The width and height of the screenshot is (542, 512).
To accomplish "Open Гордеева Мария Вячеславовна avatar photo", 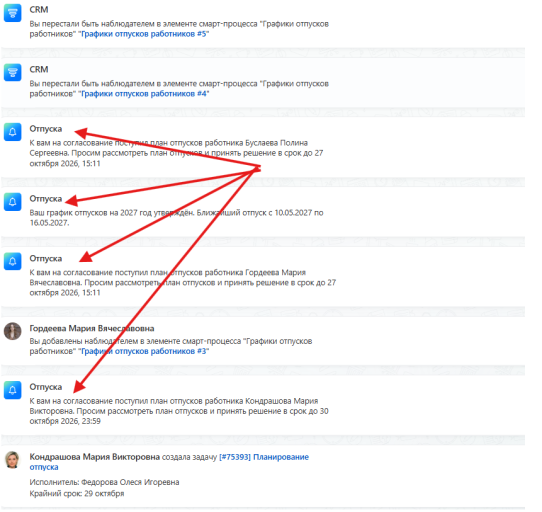I will [x=12, y=331].
